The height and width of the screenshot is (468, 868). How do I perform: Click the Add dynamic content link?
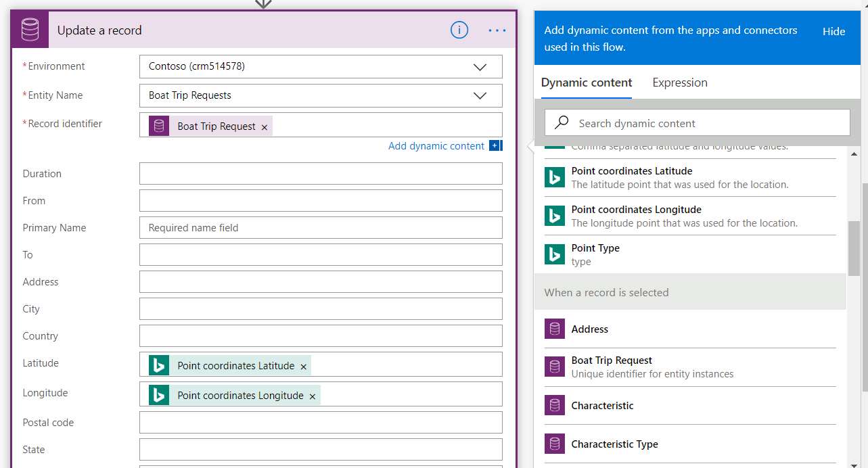[436, 146]
